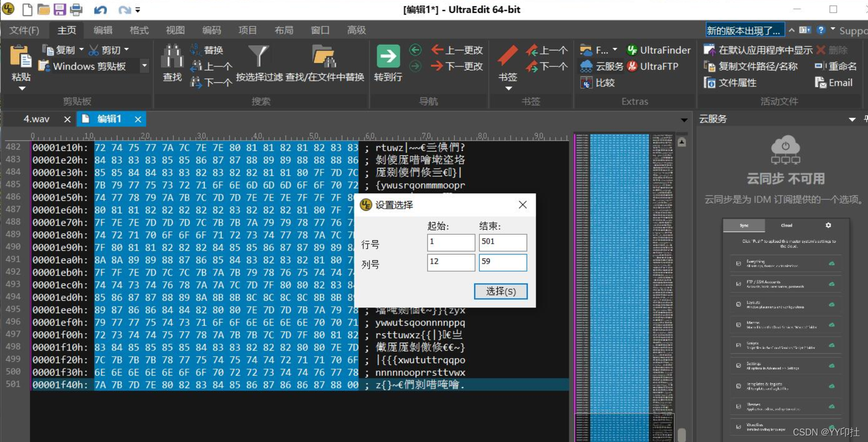Open the file tab list dropdown arrow

click(x=684, y=119)
